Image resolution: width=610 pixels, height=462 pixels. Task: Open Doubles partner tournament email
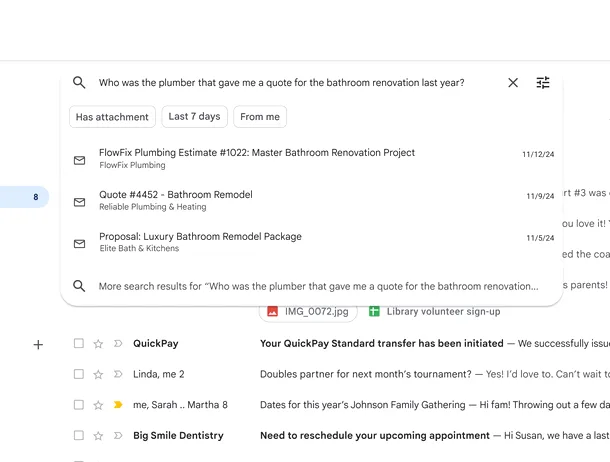pos(366,374)
